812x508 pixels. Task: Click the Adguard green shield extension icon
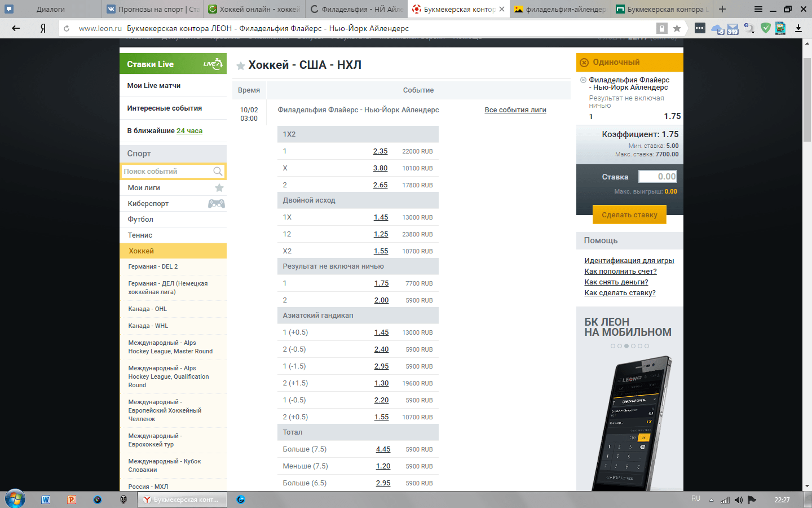click(765, 28)
